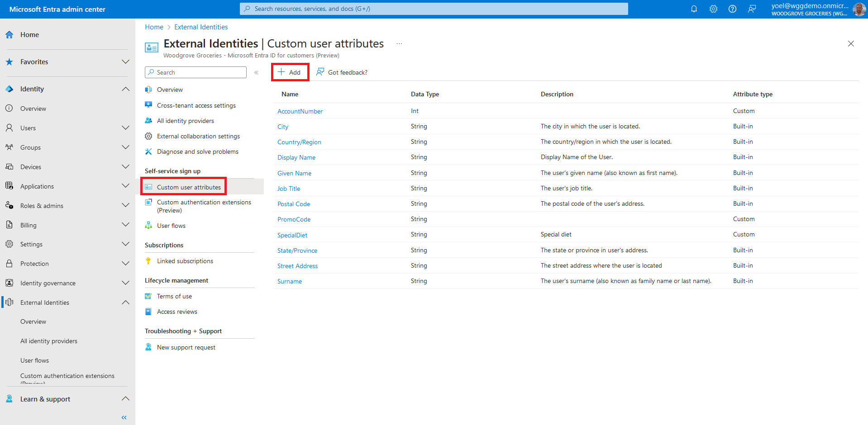Click the global search resources bar

pyautogui.click(x=434, y=9)
